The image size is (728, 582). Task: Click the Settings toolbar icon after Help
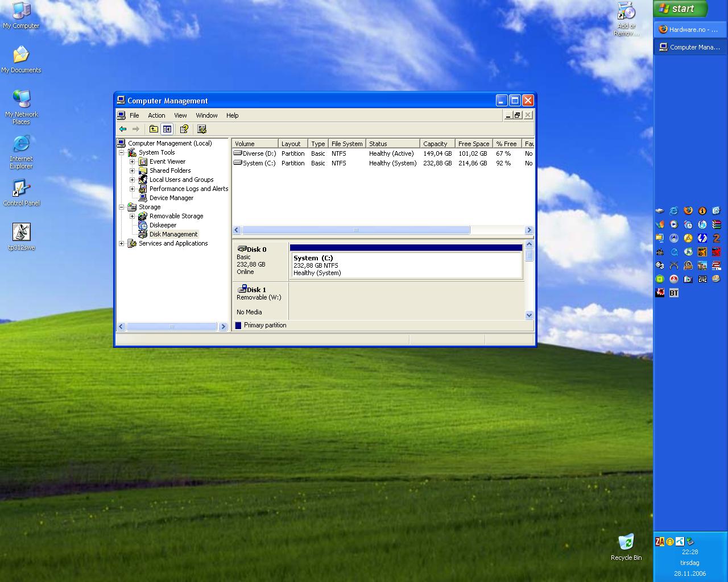tap(201, 129)
